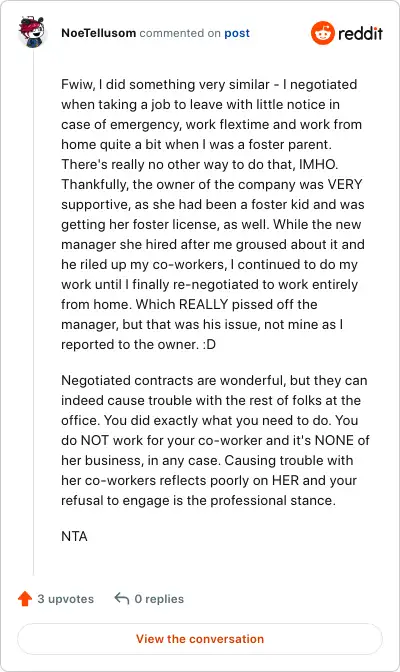Select the reply arrow icon
Image resolution: width=400 pixels, height=672 pixels.
tap(122, 598)
